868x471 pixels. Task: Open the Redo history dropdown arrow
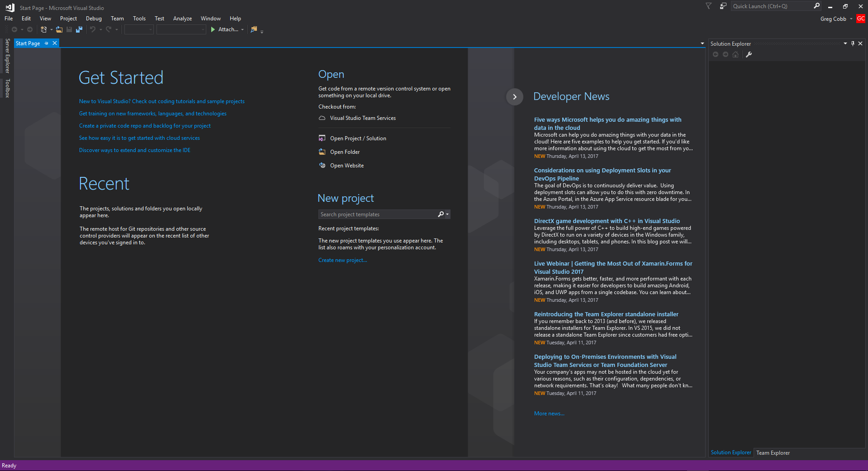[116, 30]
